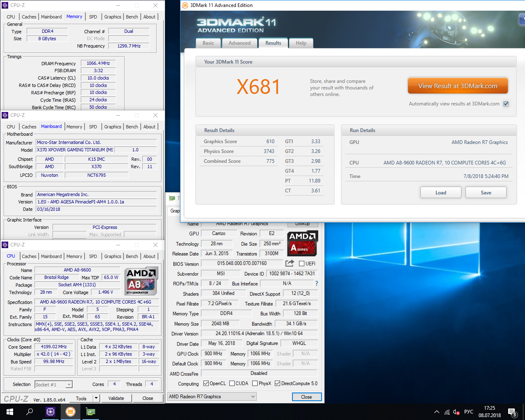Switch to the orange 3DMark taskbar icon

point(71,412)
